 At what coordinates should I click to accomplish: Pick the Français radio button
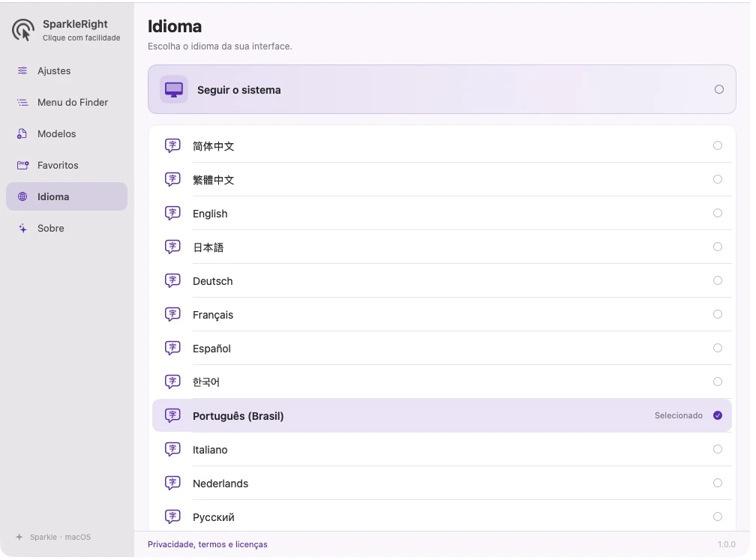pos(718,314)
